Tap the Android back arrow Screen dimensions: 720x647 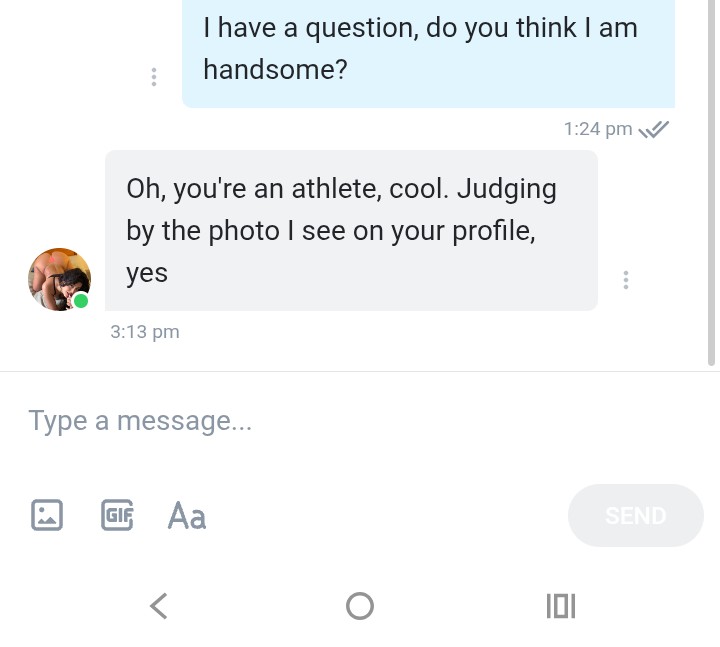pos(158,605)
